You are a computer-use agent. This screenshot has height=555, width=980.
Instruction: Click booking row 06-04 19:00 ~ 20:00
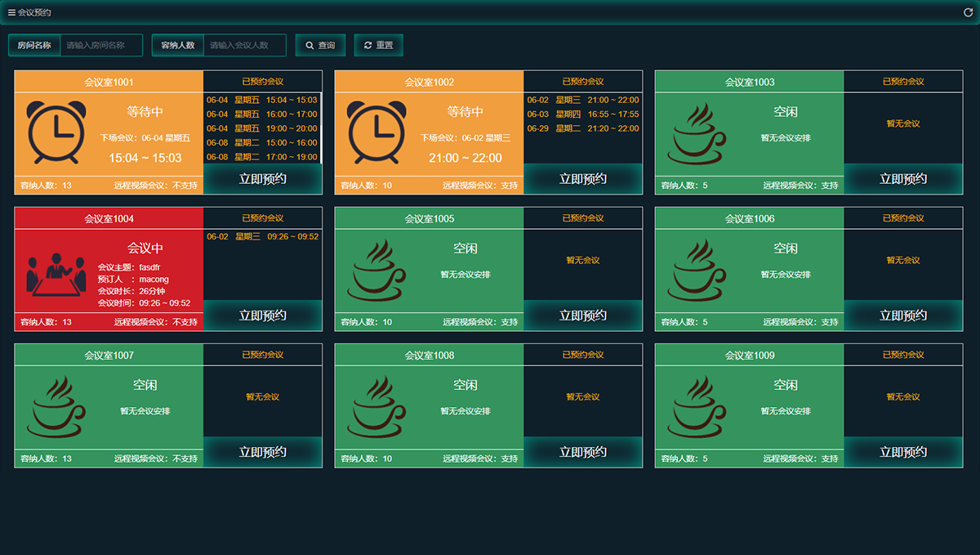pyautogui.click(x=261, y=128)
